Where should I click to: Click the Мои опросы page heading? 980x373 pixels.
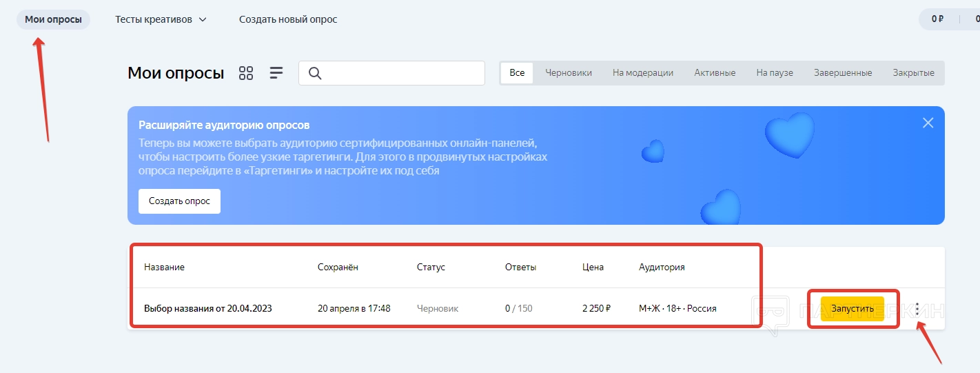(x=176, y=73)
